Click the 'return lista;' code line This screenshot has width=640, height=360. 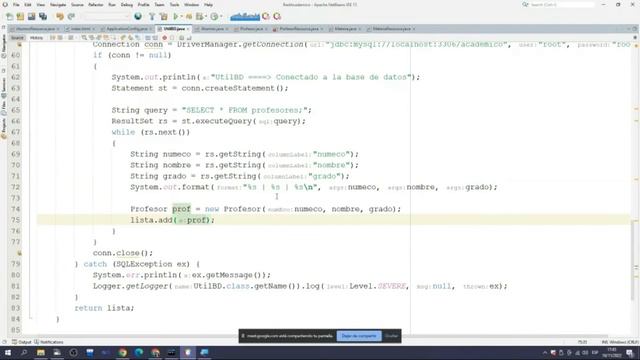[x=104, y=308]
